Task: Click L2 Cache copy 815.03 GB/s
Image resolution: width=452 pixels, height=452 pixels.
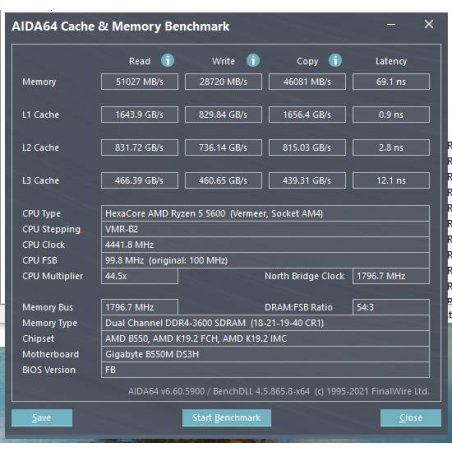Action: (307, 148)
